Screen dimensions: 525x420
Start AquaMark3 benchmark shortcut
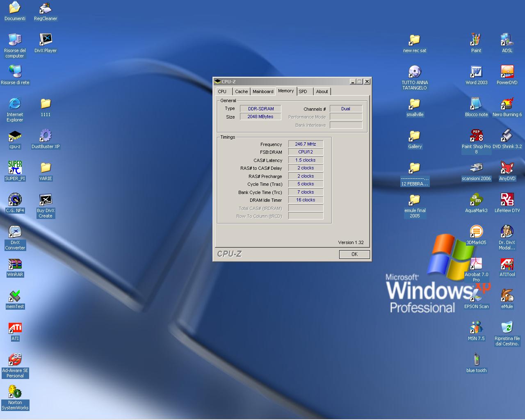point(476,203)
